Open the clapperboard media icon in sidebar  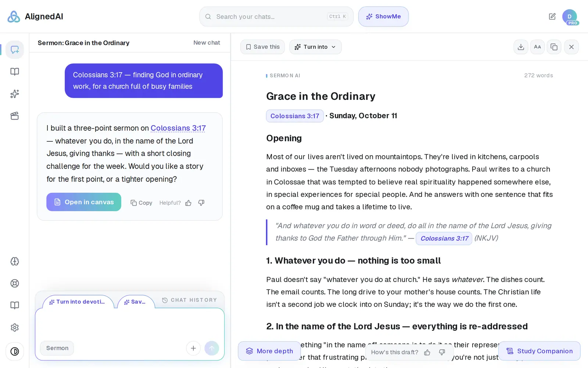(15, 116)
